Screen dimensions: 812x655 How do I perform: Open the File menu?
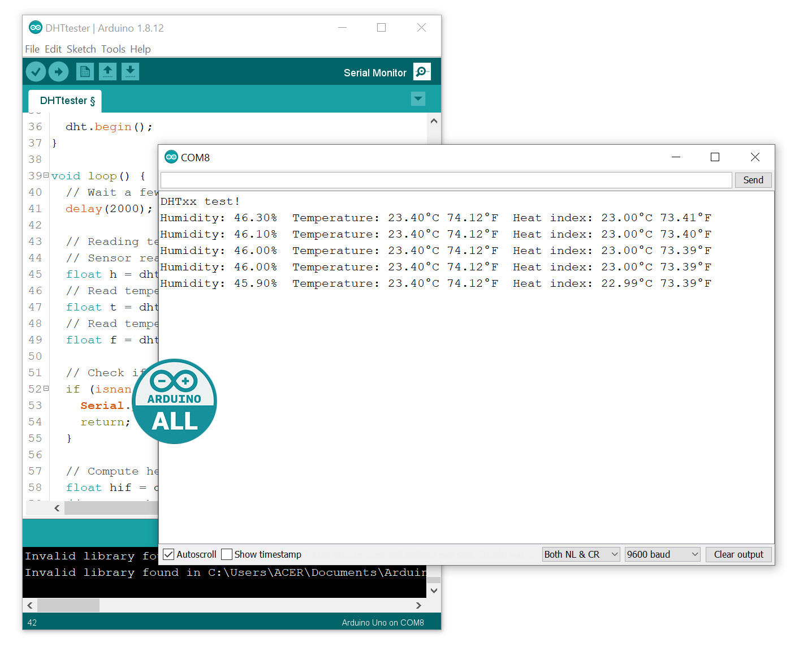pyautogui.click(x=32, y=49)
